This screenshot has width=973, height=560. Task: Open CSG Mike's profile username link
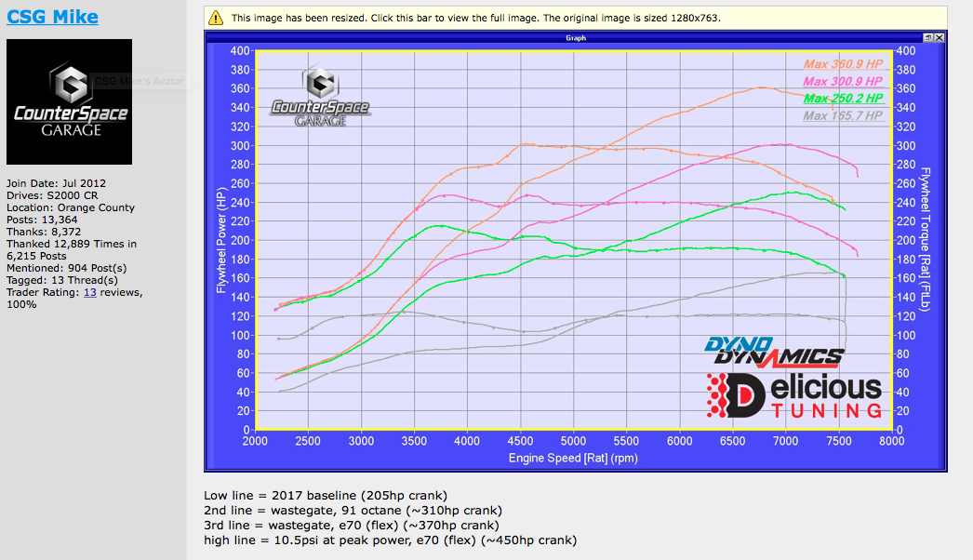52,17
